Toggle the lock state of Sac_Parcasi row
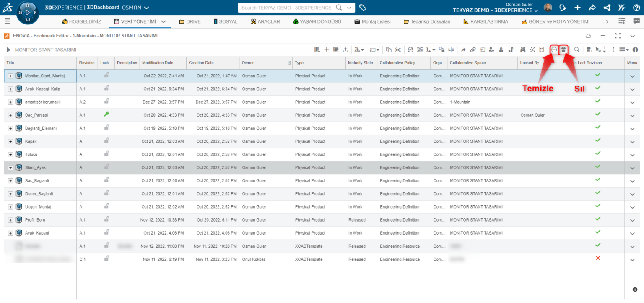 (106, 115)
